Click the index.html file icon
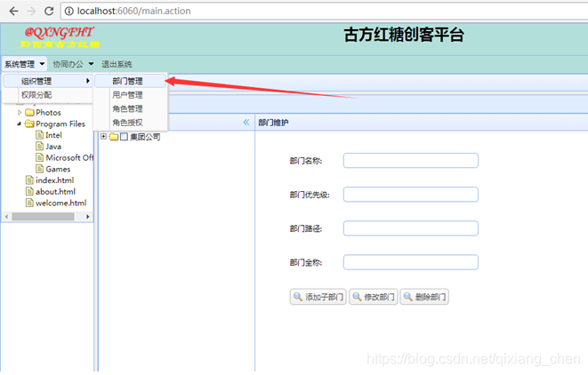588x375 pixels. pos(29,180)
